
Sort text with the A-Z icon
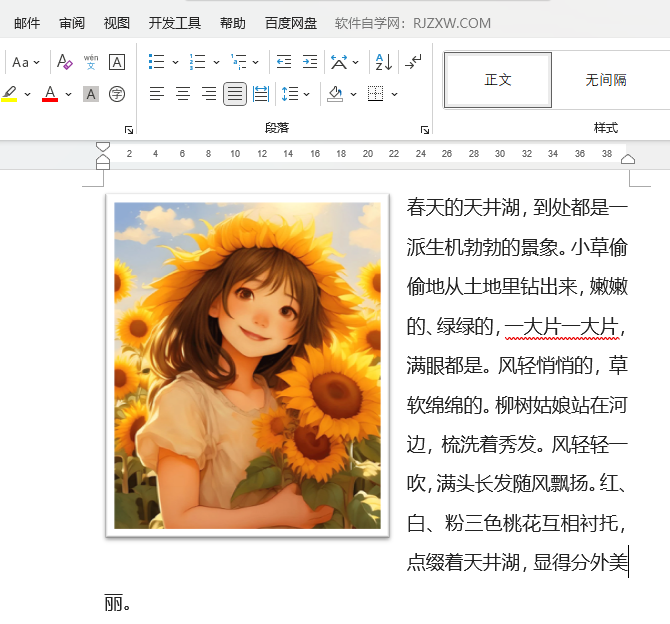click(383, 62)
